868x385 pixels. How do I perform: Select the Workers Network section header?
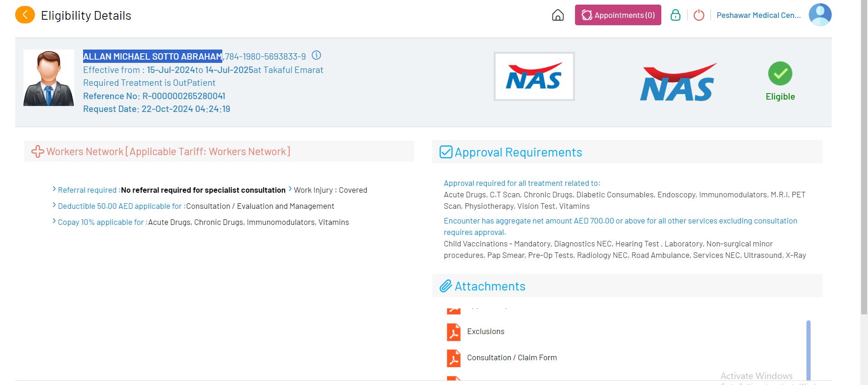(x=168, y=151)
